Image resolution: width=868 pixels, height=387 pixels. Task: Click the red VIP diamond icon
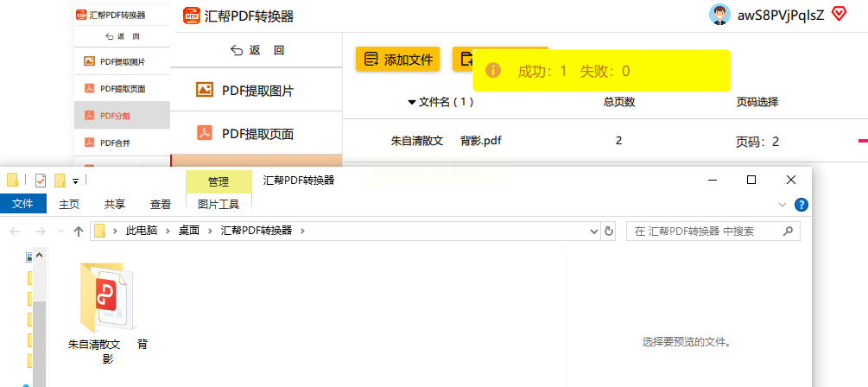tap(839, 15)
